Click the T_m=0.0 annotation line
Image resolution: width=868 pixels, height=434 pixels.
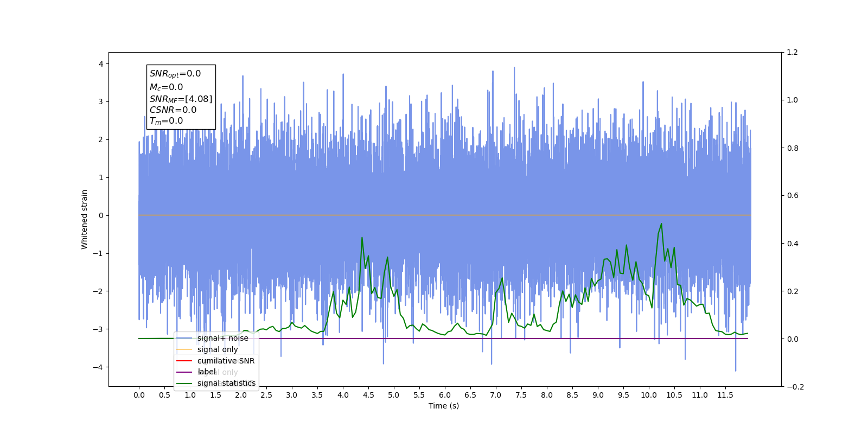point(167,121)
